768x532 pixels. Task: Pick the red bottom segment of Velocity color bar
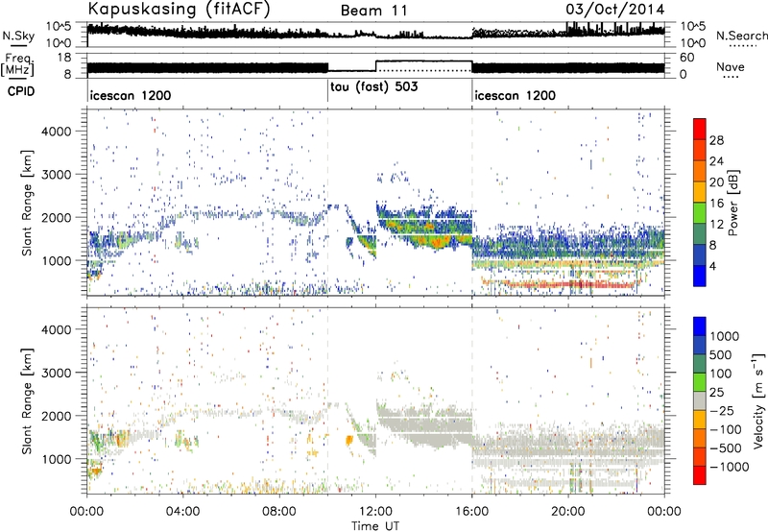click(700, 475)
